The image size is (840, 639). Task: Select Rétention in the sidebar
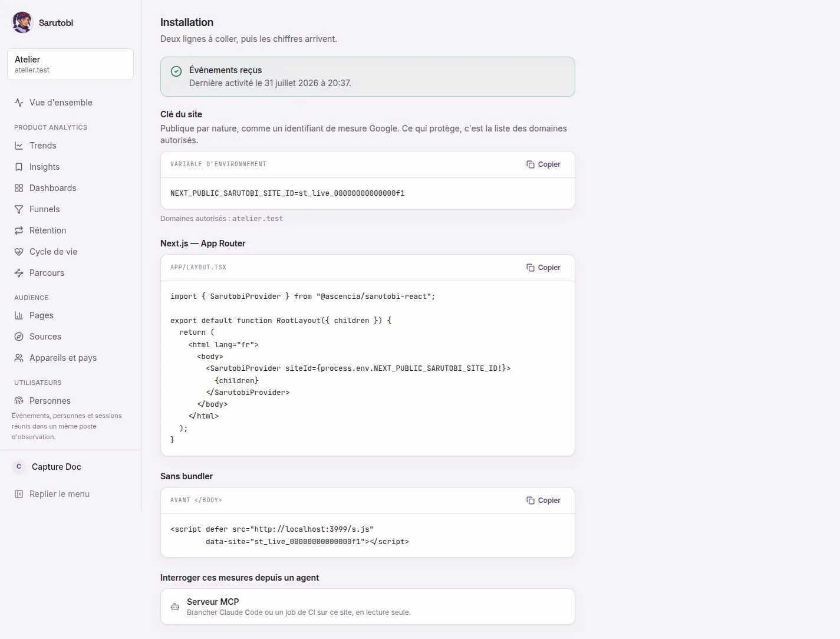(x=70, y=230)
